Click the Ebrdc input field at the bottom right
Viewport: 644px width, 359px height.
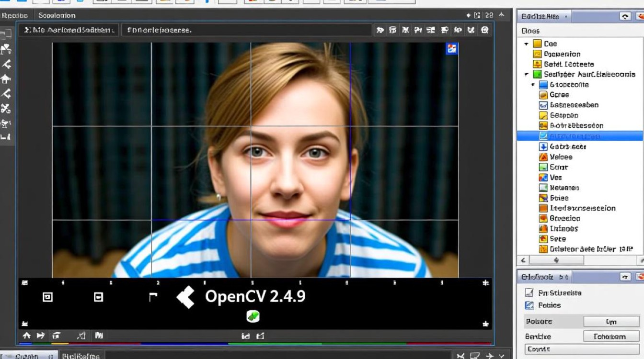point(581,349)
